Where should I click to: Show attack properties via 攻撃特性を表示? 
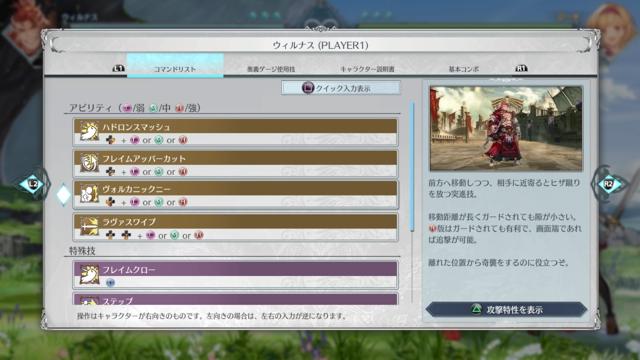click(506, 310)
